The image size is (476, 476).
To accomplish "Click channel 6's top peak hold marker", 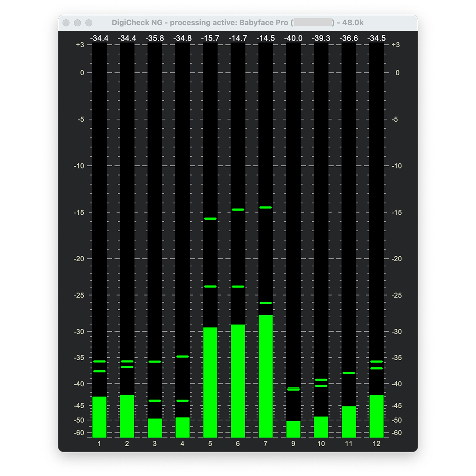I will coord(238,209).
